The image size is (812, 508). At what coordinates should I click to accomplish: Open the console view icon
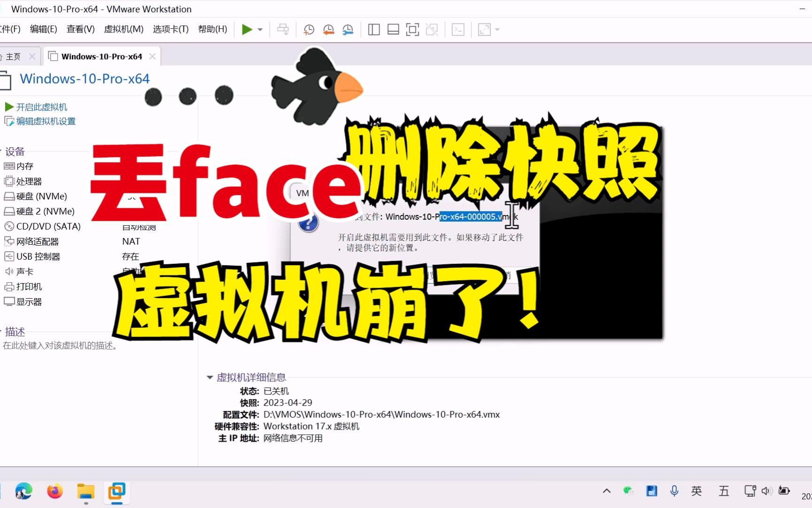pyautogui.click(x=458, y=30)
